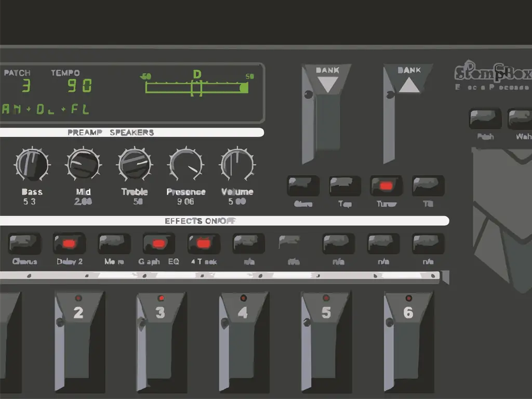Click the Treble value '50'
Screen dimensions: 532x399
click(x=138, y=202)
